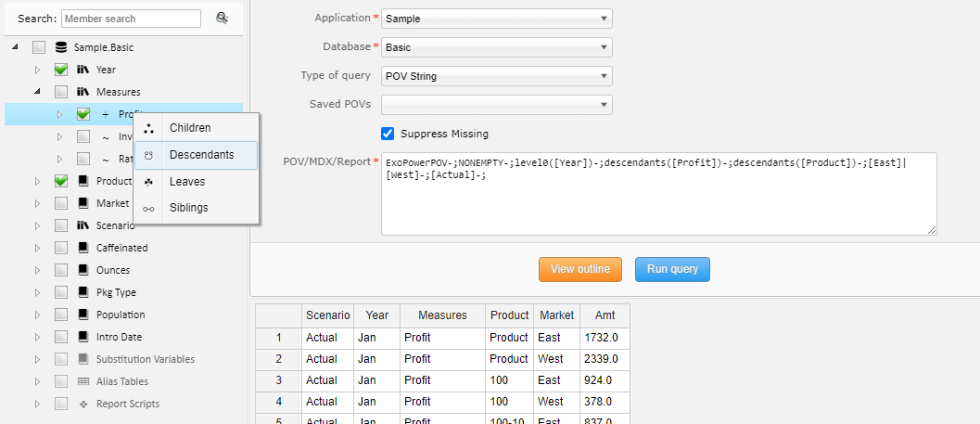Image resolution: width=980 pixels, height=424 pixels.
Task: Click the Product dimension book icon
Action: (83, 181)
